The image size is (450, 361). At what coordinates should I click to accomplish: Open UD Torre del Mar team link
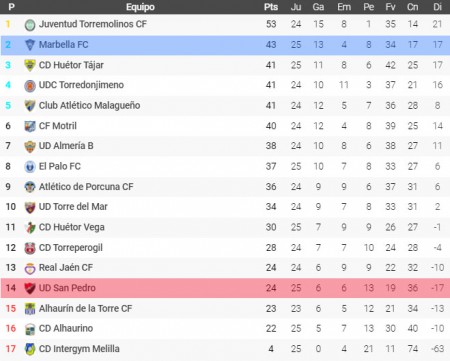point(73,207)
